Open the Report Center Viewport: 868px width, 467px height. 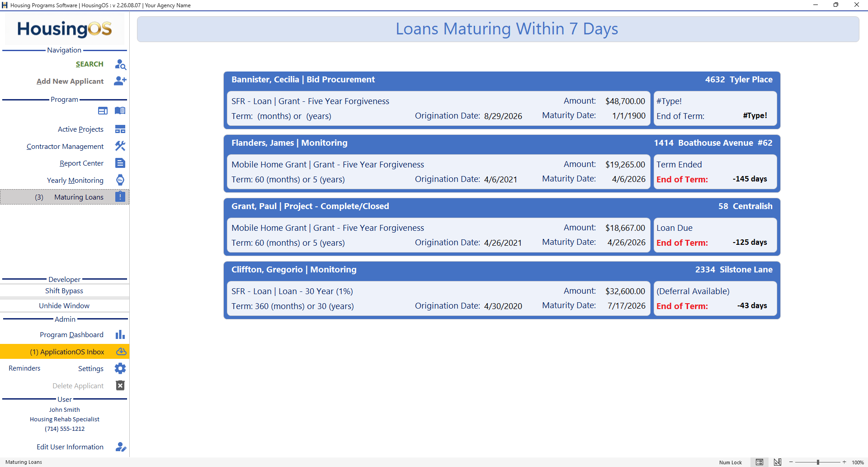point(81,163)
